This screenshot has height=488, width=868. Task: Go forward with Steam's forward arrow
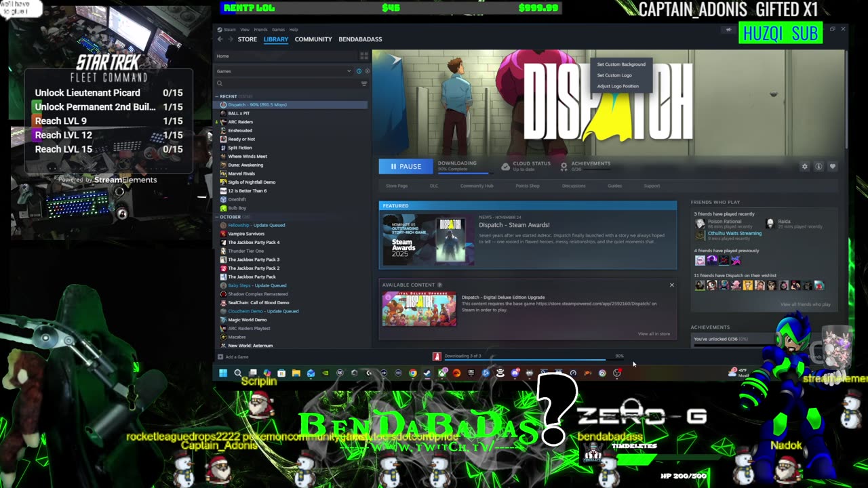[230, 39]
